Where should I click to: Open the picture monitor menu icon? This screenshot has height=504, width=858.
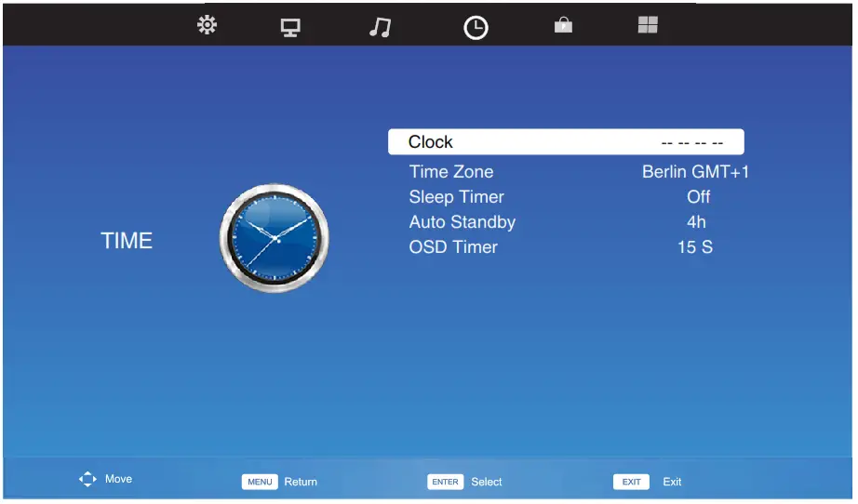[x=290, y=27]
